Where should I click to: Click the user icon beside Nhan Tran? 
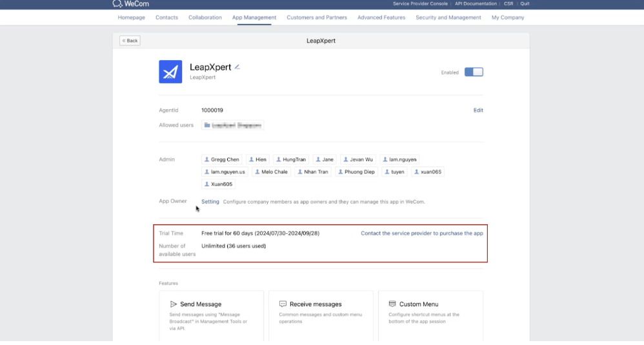tap(300, 172)
